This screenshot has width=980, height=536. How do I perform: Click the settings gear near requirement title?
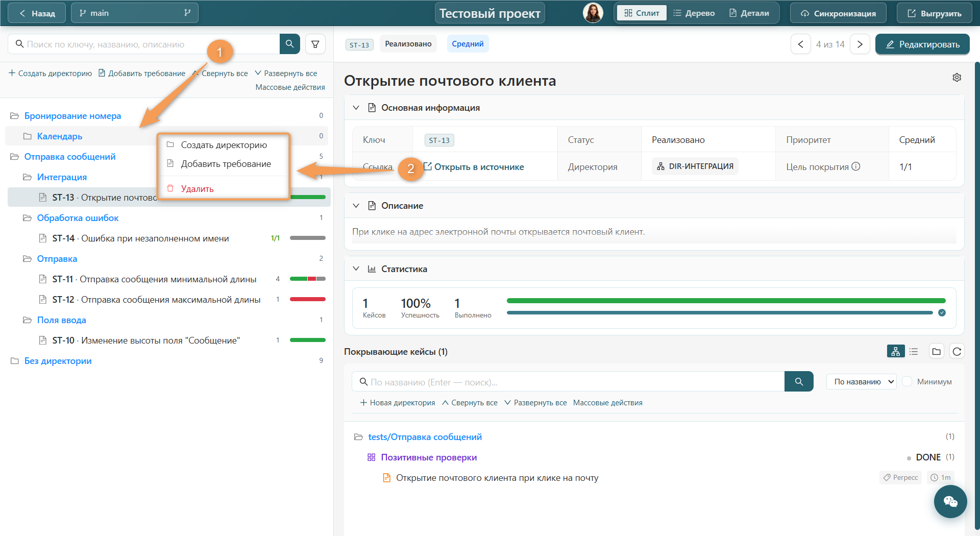tap(957, 77)
